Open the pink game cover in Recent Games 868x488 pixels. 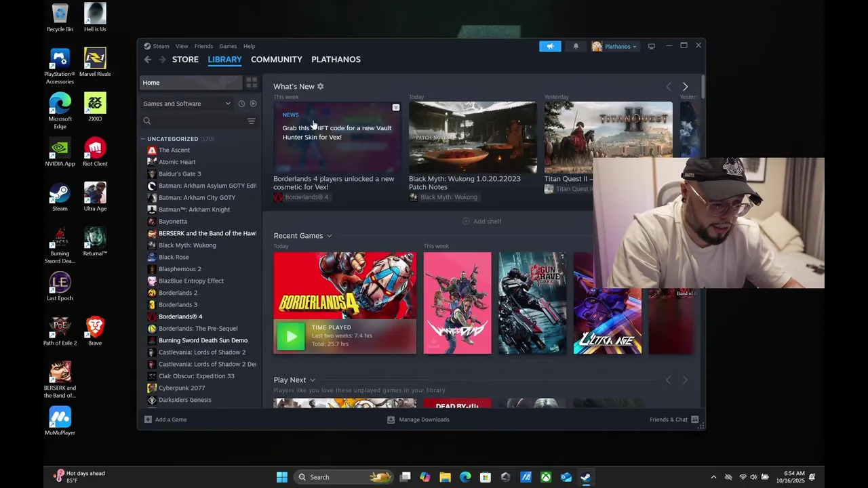point(457,303)
